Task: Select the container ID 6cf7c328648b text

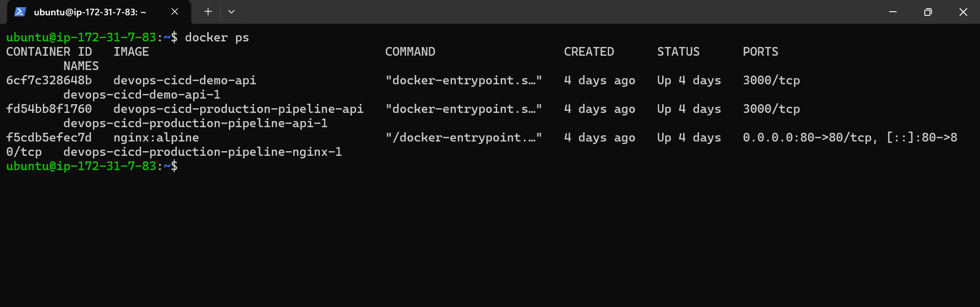Action: [49, 80]
